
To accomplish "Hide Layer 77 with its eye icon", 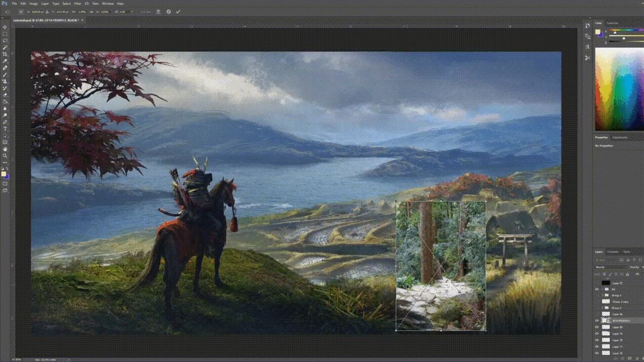I will point(597,346).
